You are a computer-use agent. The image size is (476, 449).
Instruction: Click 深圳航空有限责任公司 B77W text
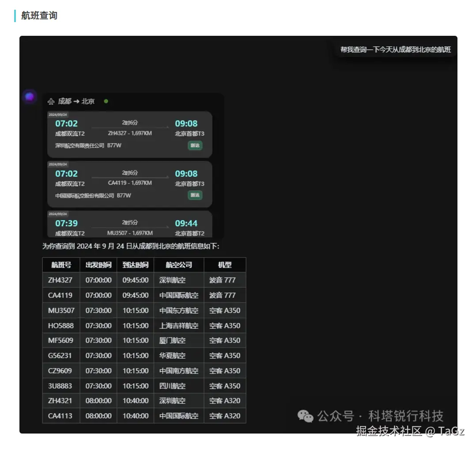point(88,145)
